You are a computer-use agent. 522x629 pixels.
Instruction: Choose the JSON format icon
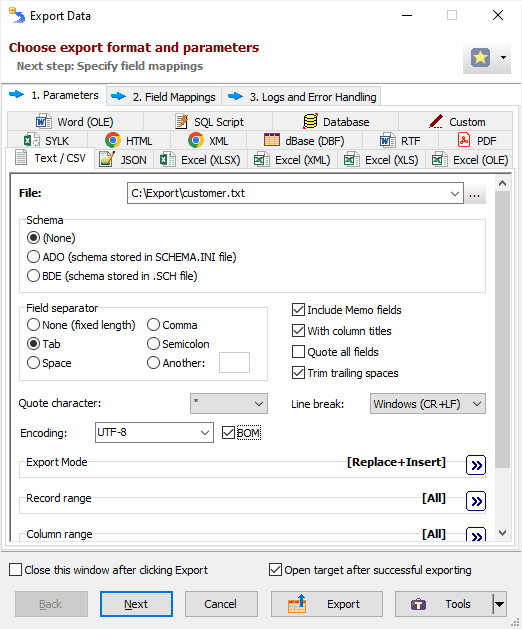(107, 160)
